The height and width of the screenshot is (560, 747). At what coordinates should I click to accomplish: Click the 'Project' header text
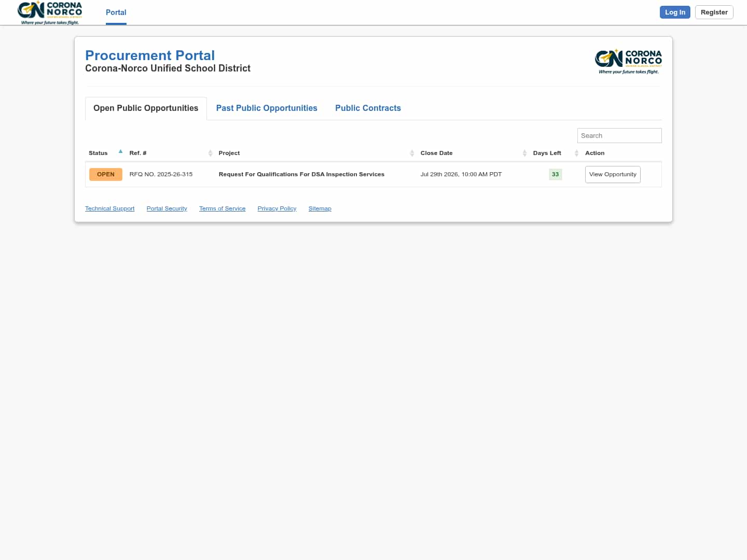(229, 153)
